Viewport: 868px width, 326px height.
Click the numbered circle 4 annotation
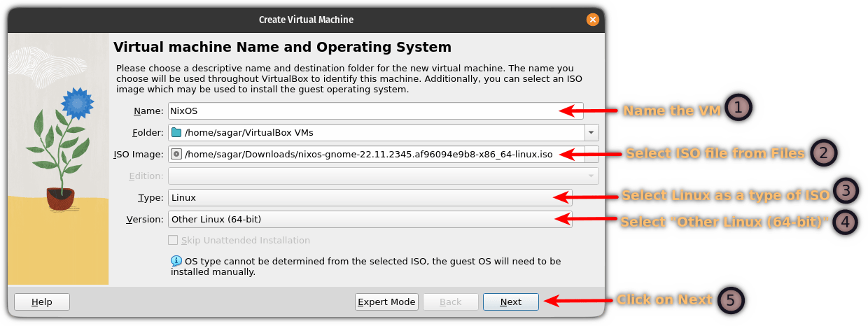coord(846,222)
